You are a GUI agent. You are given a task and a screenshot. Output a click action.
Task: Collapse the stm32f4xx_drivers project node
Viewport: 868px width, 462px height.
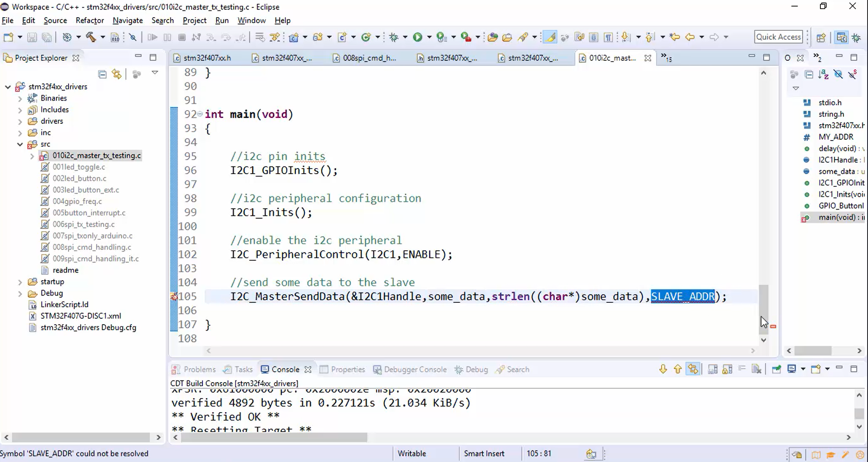click(8, 87)
